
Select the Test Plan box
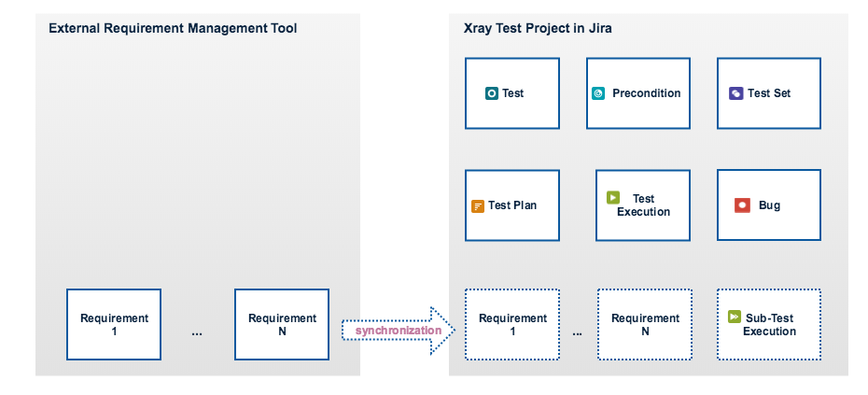pyautogui.click(x=512, y=205)
